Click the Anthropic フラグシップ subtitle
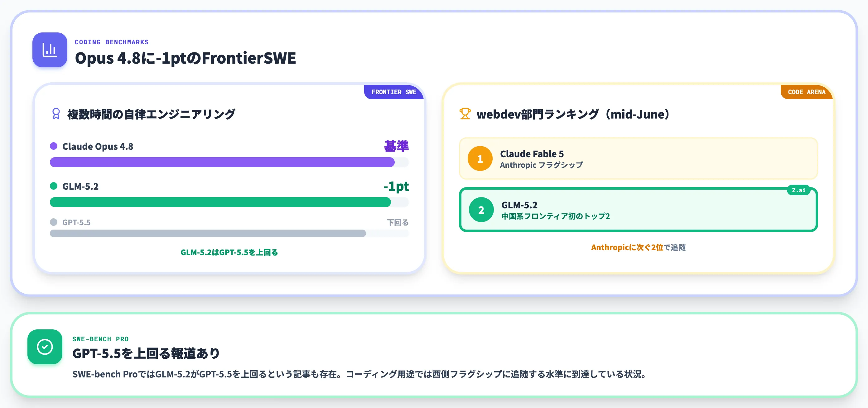This screenshot has height=408, width=868. tap(541, 165)
